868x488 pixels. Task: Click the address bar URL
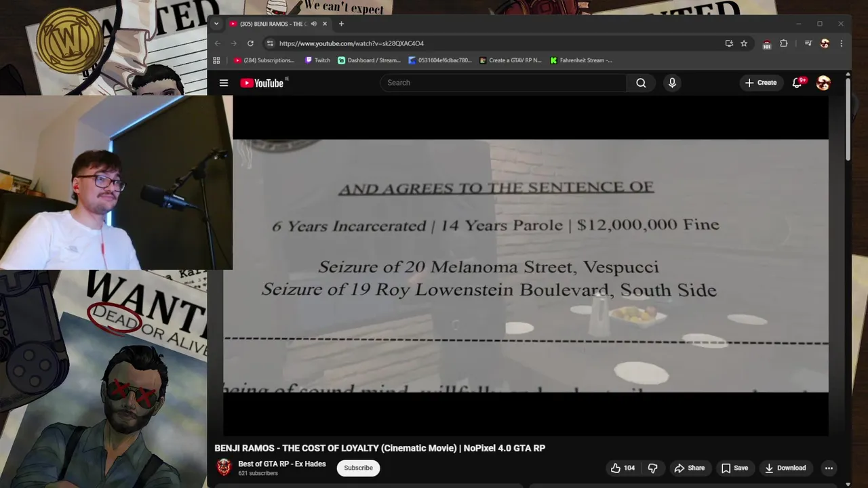click(x=351, y=43)
